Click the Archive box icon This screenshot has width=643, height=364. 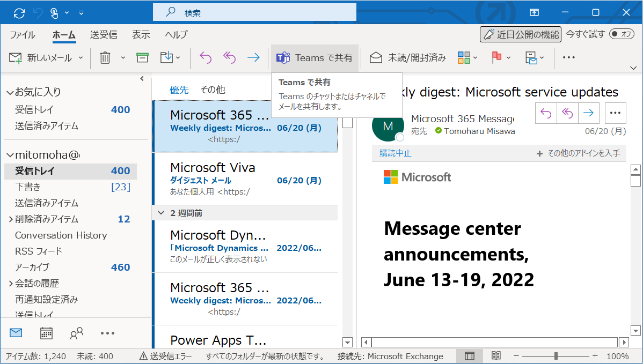pos(142,58)
